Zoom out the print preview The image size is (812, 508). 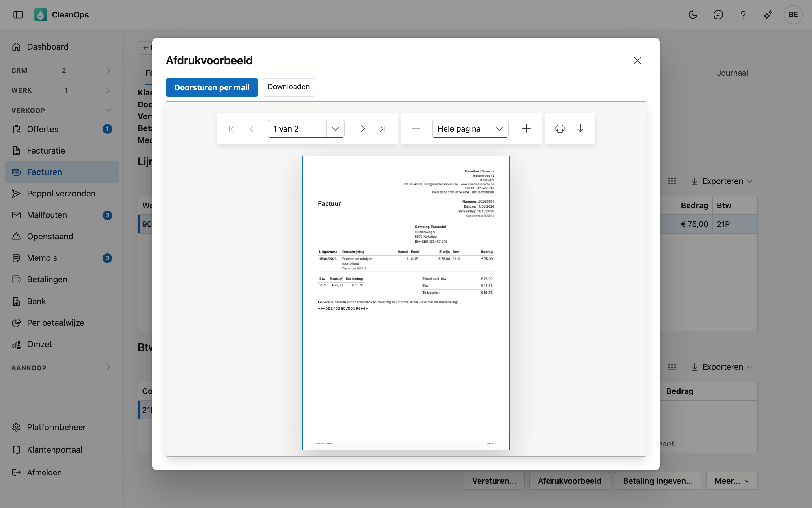[x=416, y=129]
